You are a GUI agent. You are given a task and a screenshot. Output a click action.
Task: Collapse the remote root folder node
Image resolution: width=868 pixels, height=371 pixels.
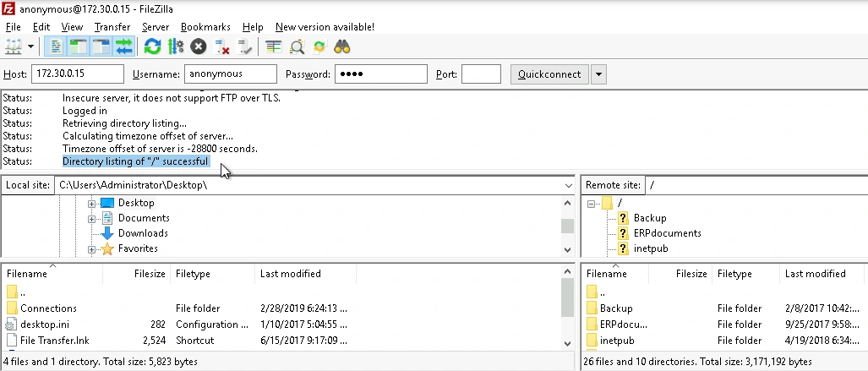[x=592, y=203]
